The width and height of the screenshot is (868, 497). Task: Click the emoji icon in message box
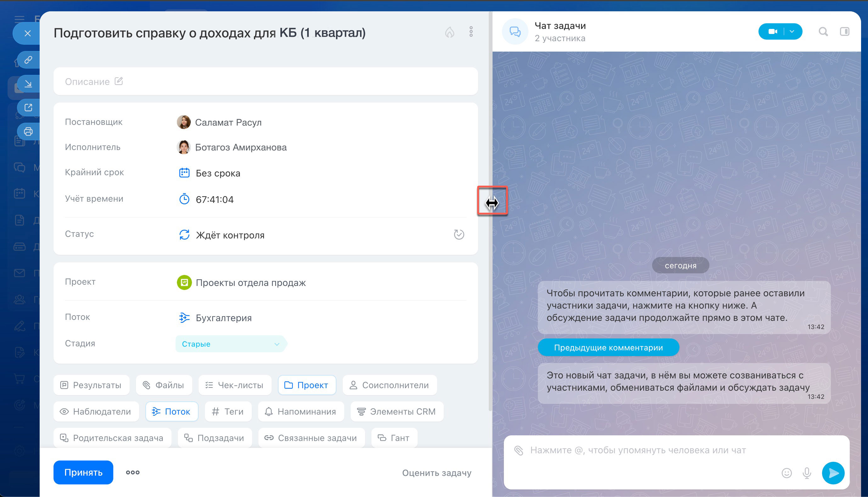[786, 473]
